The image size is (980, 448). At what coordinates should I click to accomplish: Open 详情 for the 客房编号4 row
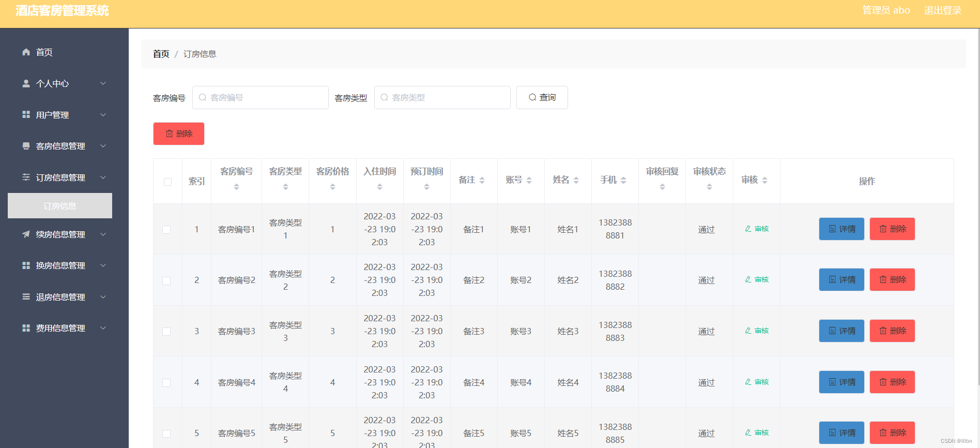[x=841, y=382]
